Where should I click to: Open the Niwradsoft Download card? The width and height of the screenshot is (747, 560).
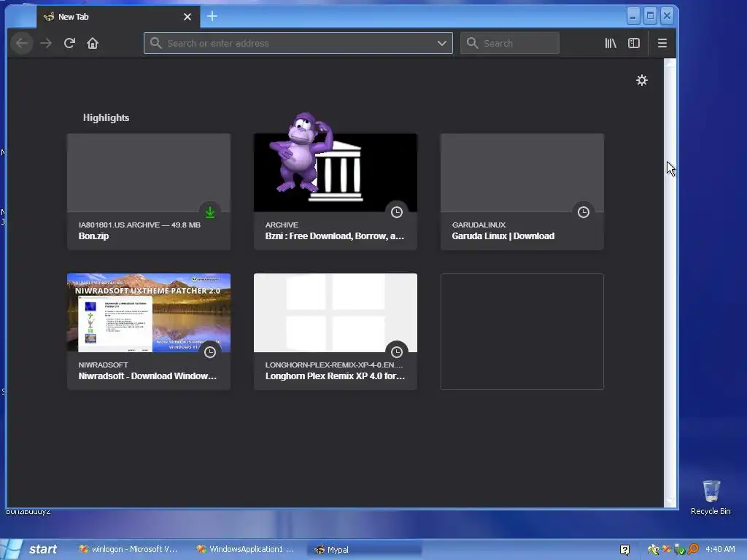pyautogui.click(x=149, y=332)
